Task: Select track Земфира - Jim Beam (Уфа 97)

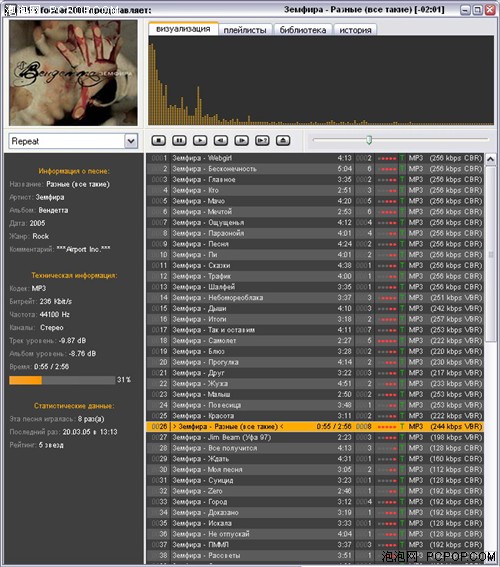Action: pyautogui.click(x=315, y=437)
